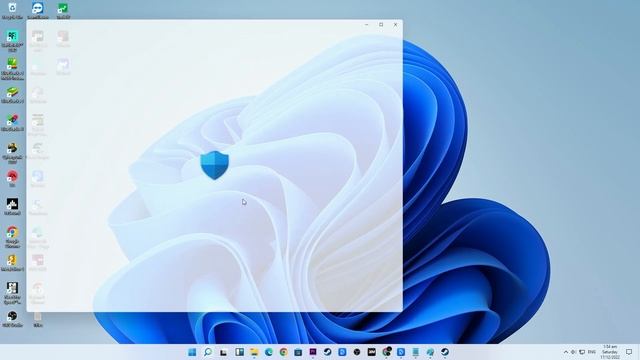640x360 pixels.
Task: Open taskbar Search
Action: point(208,352)
